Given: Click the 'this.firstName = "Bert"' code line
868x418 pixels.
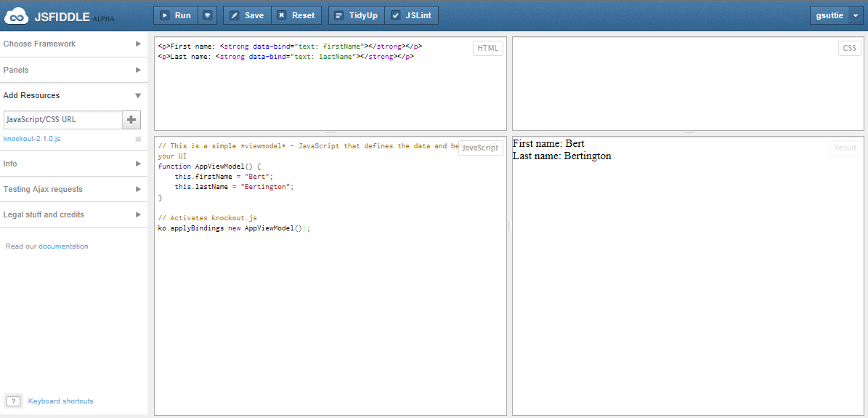Looking at the screenshot, I should [x=224, y=177].
